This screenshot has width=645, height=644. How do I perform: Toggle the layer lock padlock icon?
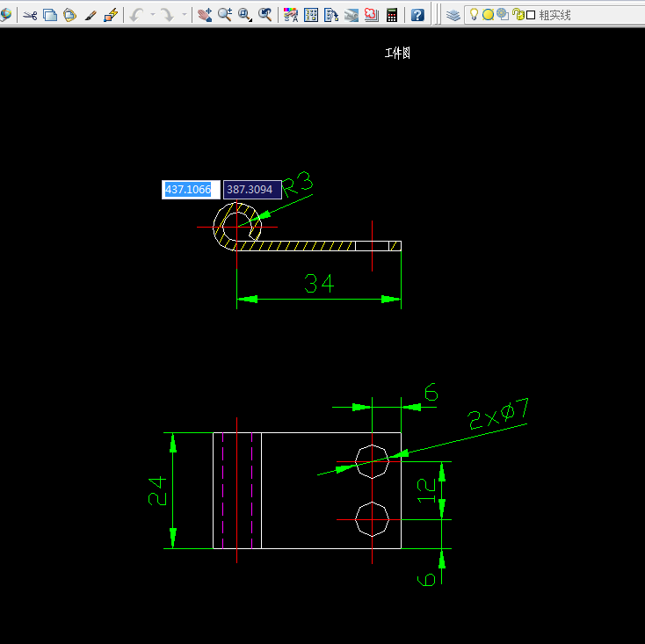[x=518, y=15]
